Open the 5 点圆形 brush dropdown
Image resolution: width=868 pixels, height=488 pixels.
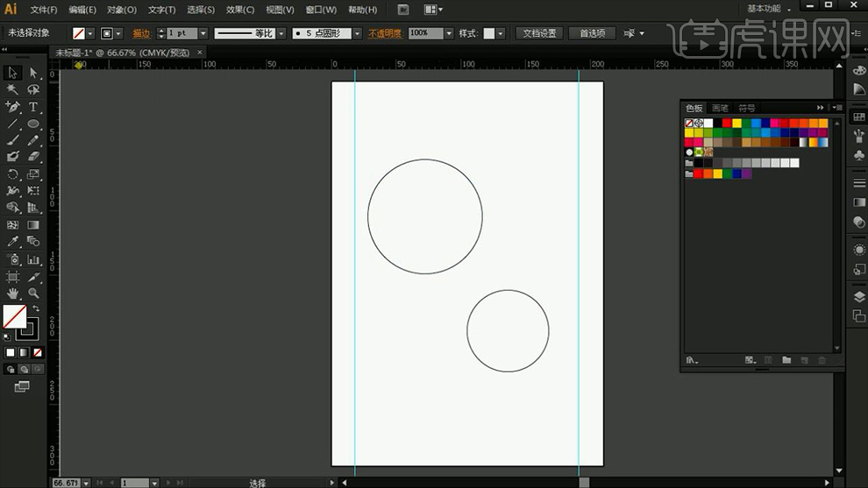(357, 33)
